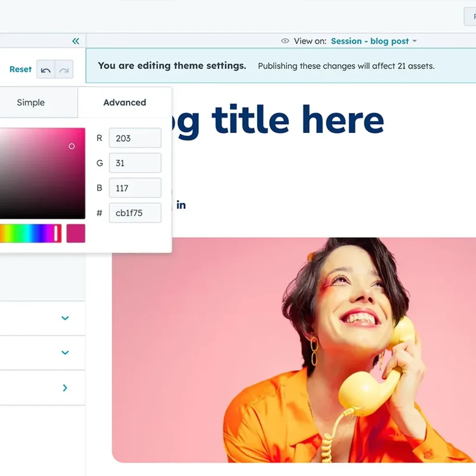Expand the upper down-chevron sidebar section
476x476 pixels.
pyautogui.click(x=65, y=318)
